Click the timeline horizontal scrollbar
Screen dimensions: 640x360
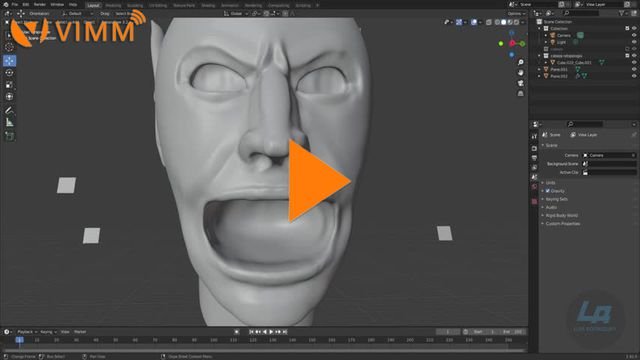[x=264, y=350]
